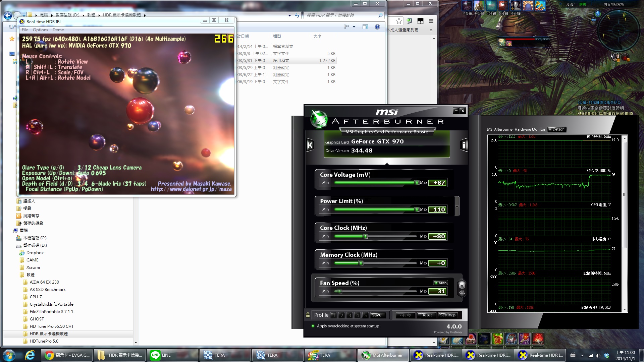Launch Internet Explorer from taskbar
644x362 pixels.
coord(30,355)
